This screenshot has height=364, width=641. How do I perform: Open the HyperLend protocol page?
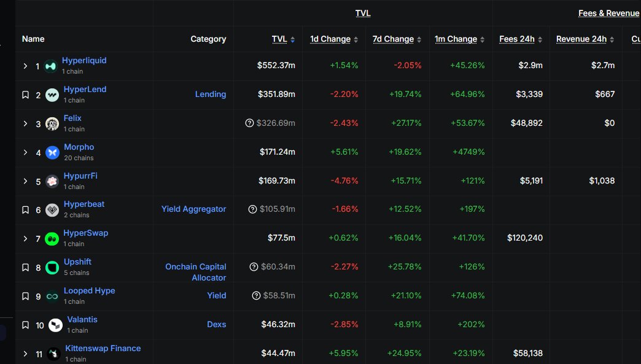(x=85, y=90)
